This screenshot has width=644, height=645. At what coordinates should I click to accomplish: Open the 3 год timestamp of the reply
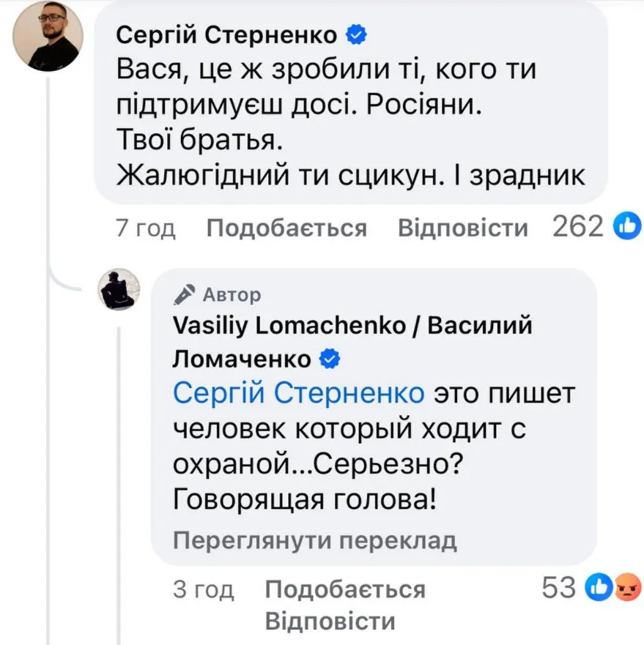(x=203, y=589)
